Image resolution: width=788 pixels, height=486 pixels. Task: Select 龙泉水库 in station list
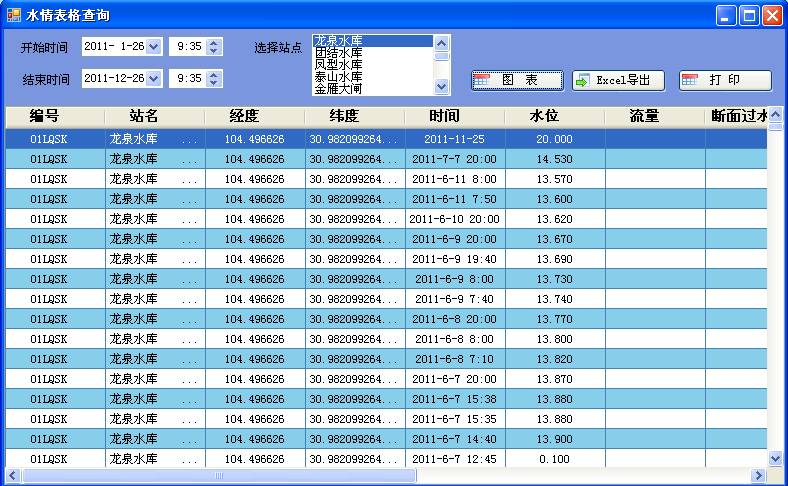click(370, 41)
